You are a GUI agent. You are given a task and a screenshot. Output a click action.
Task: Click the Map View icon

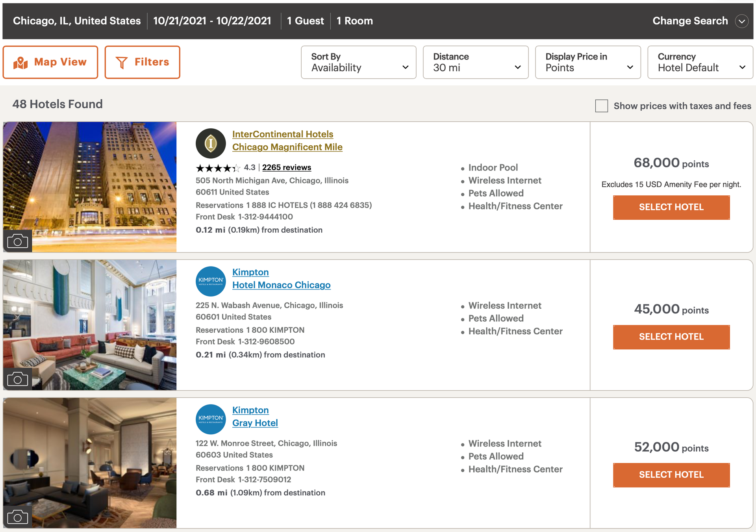coord(20,62)
